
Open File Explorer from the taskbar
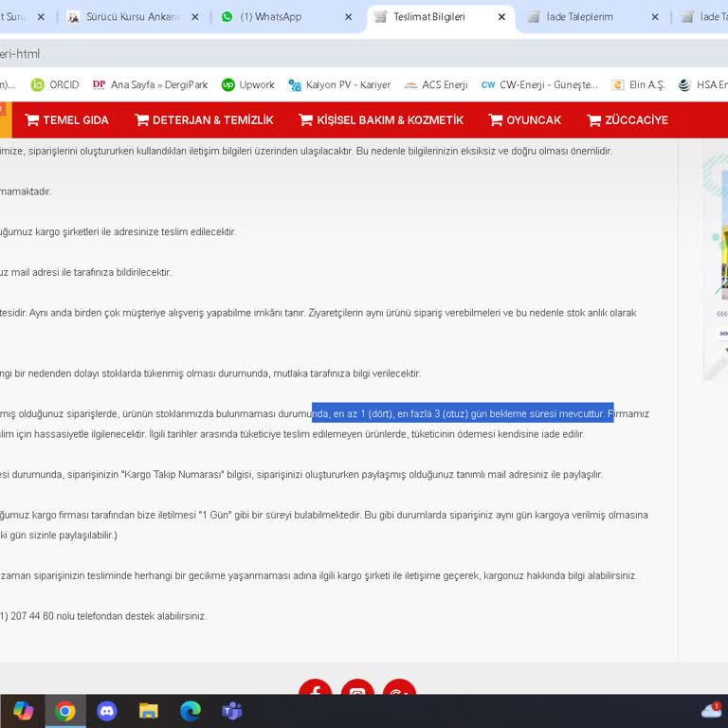pyautogui.click(x=149, y=711)
